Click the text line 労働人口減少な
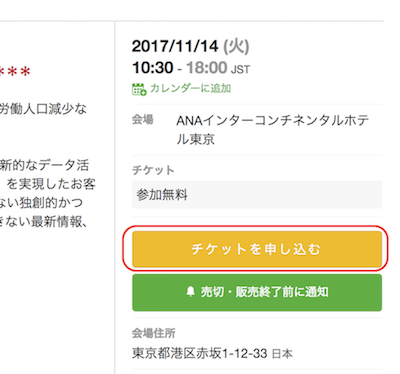The width and height of the screenshot is (400, 374). [43, 109]
